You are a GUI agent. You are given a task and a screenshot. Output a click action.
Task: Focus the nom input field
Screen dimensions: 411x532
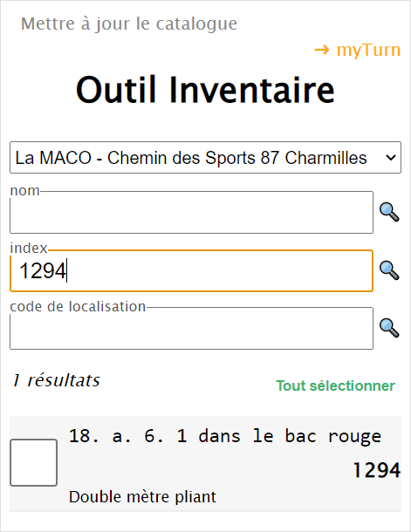tap(191, 213)
